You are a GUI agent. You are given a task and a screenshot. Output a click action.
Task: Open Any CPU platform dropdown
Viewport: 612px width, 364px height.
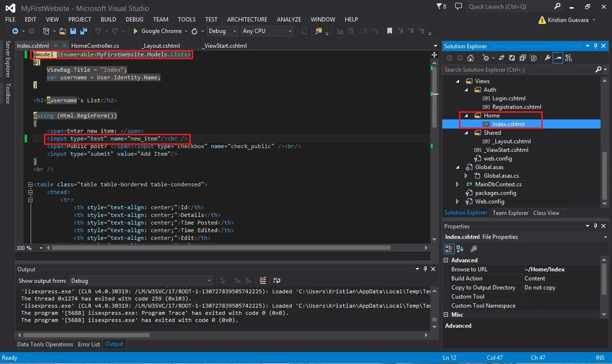pyautogui.click(x=267, y=31)
